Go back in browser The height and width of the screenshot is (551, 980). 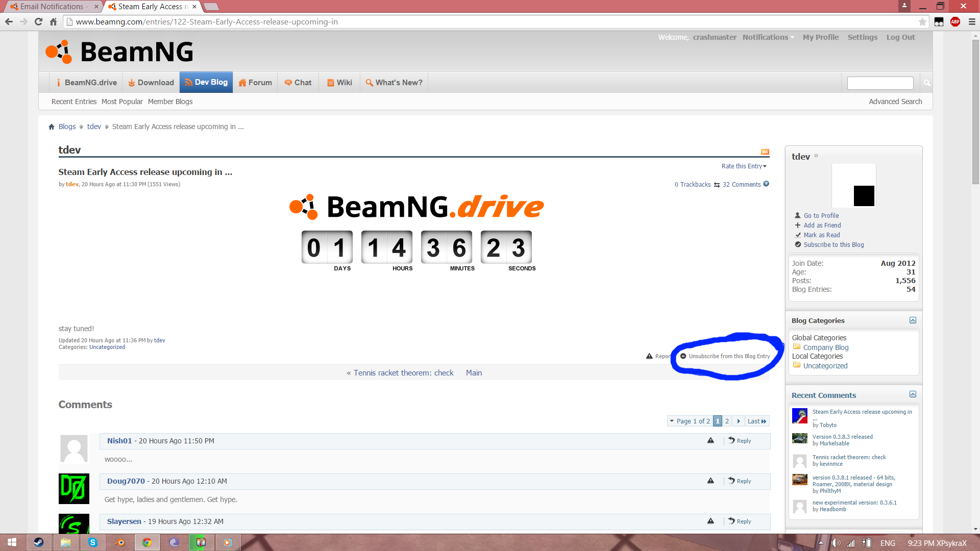9,22
